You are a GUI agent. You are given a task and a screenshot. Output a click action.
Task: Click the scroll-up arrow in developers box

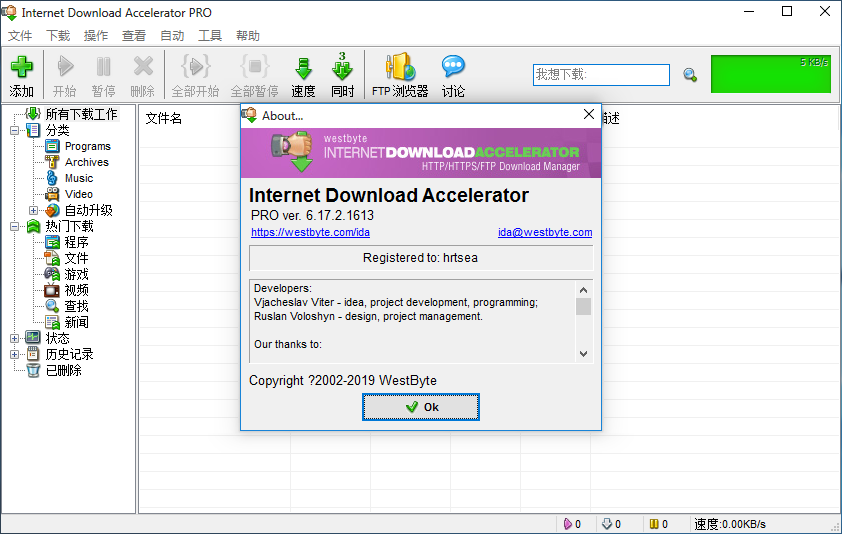pos(584,290)
